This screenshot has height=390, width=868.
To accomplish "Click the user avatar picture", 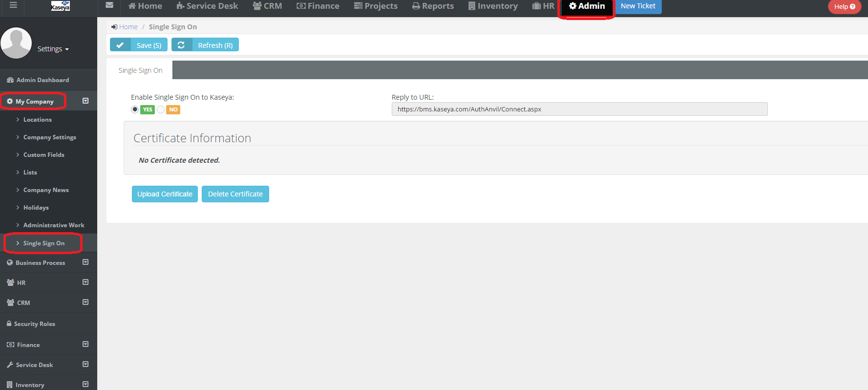I will coord(16,43).
